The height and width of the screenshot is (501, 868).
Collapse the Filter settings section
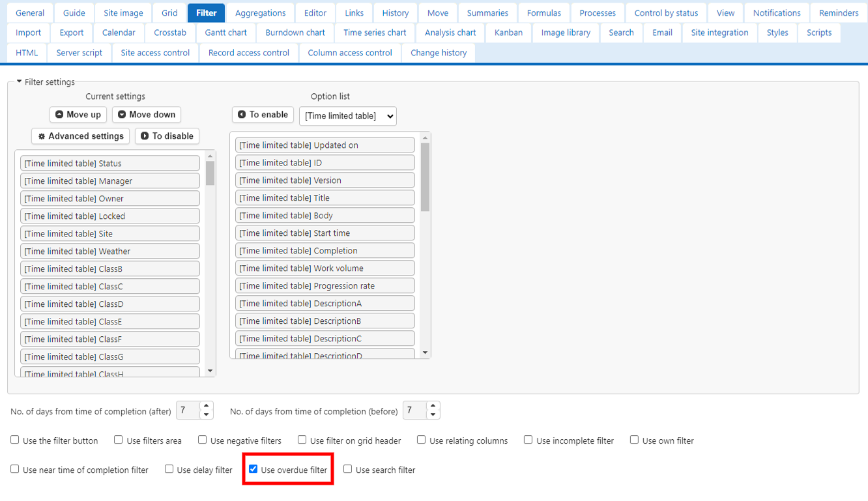pyautogui.click(x=46, y=82)
